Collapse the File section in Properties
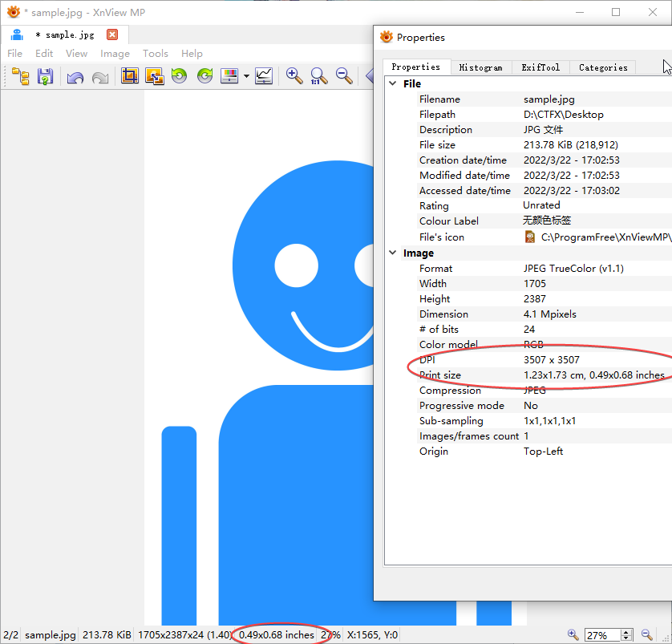The width and height of the screenshot is (672, 644). click(393, 83)
